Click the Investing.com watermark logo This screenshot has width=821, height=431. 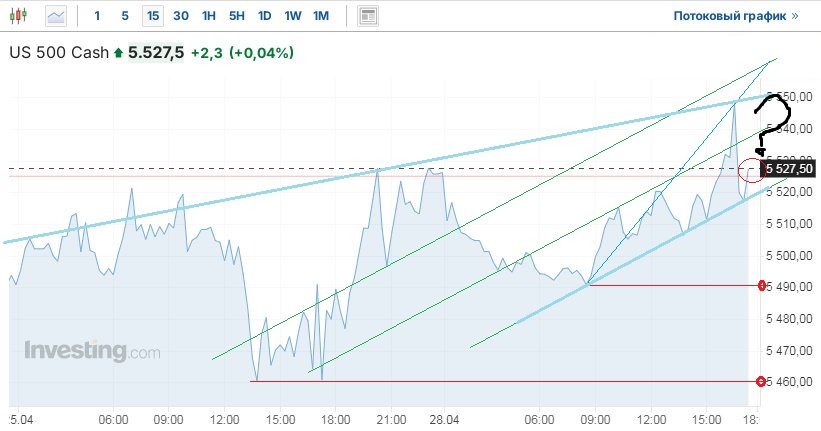click(x=92, y=352)
